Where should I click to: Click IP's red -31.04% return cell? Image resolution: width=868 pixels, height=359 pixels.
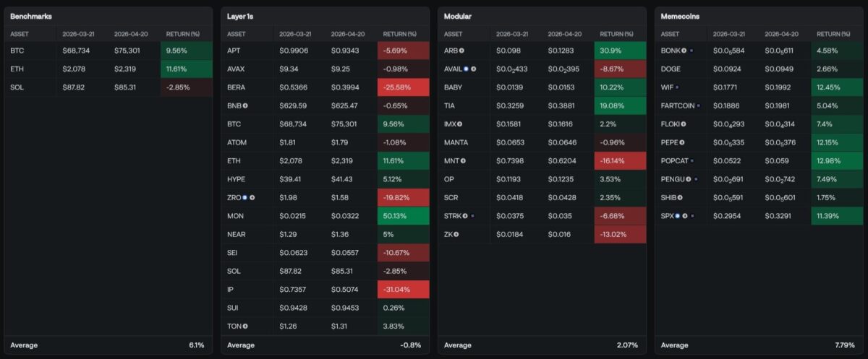click(404, 289)
